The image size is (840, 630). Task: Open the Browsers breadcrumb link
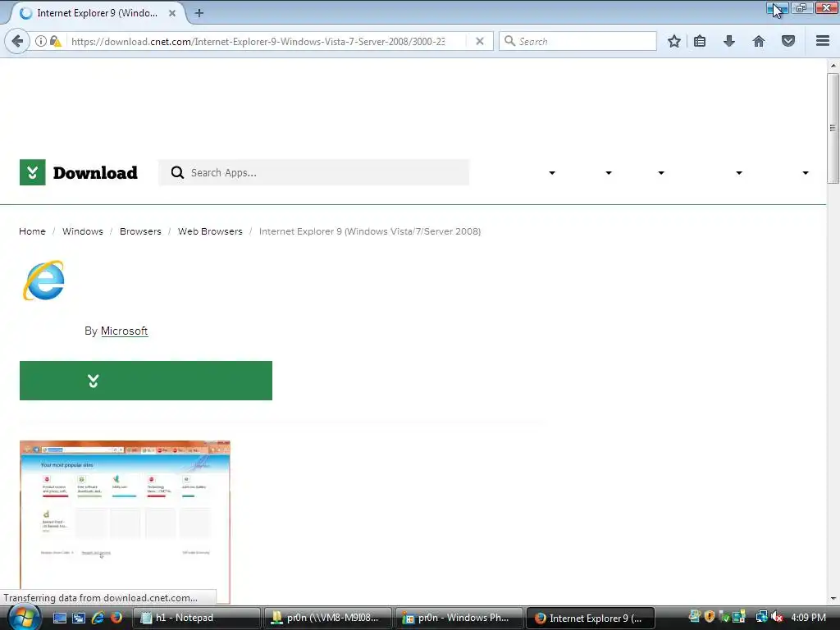click(x=140, y=231)
